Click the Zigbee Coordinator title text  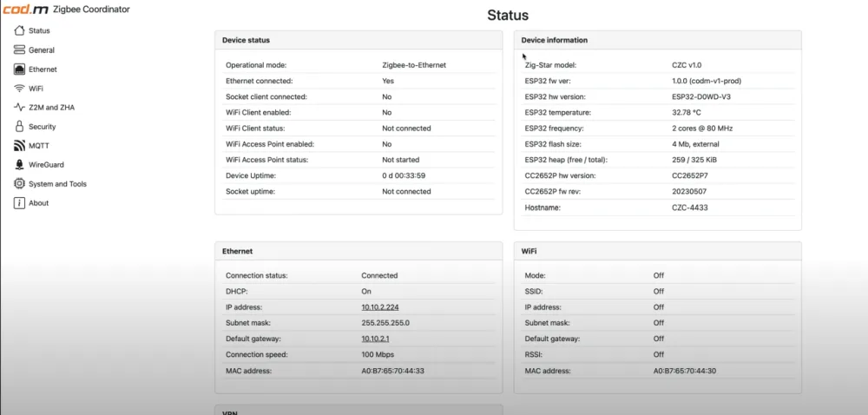92,10
